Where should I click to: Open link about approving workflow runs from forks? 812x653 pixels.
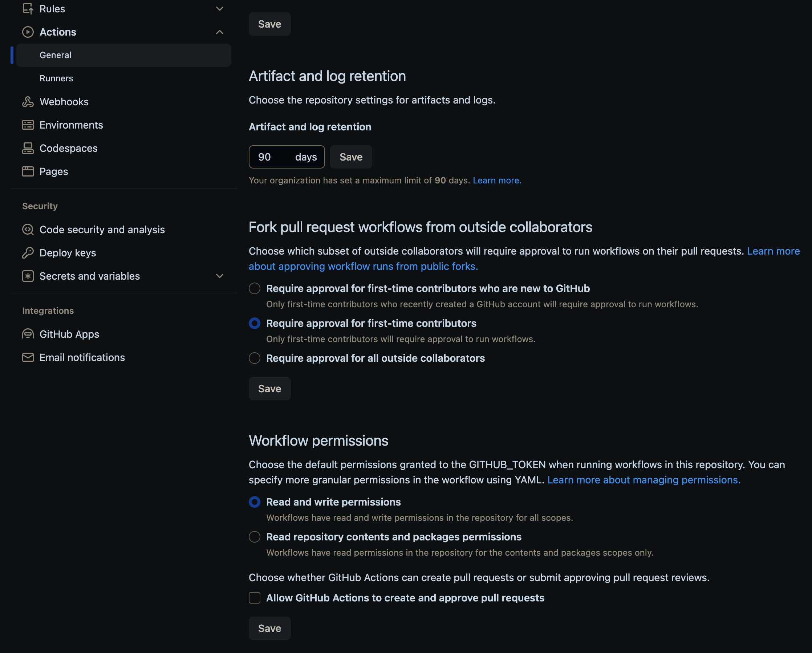(x=363, y=266)
